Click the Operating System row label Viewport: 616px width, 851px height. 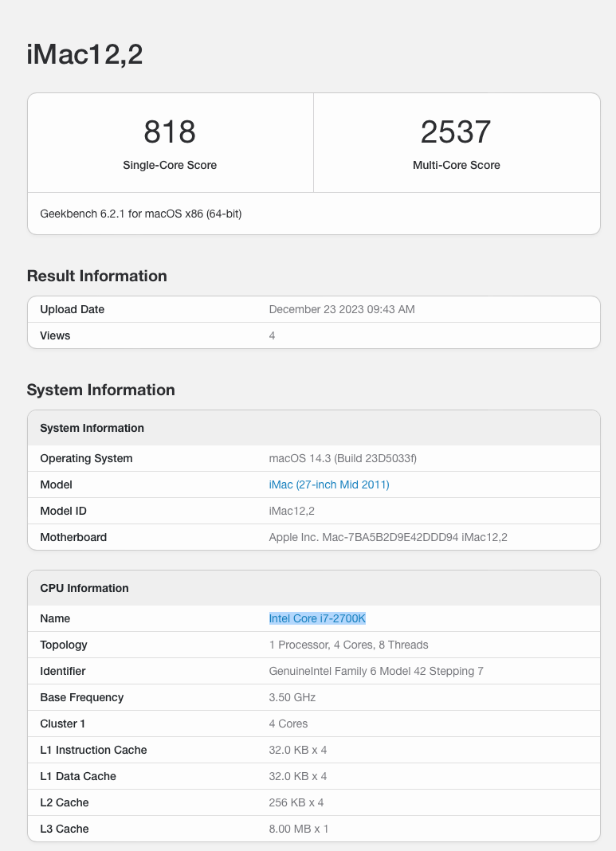pyautogui.click(x=86, y=459)
